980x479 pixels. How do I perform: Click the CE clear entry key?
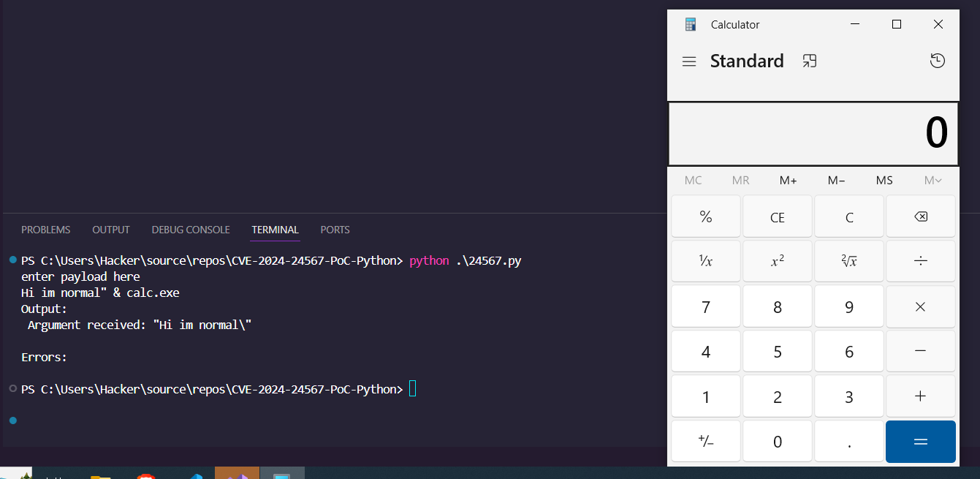tap(778, 216)
